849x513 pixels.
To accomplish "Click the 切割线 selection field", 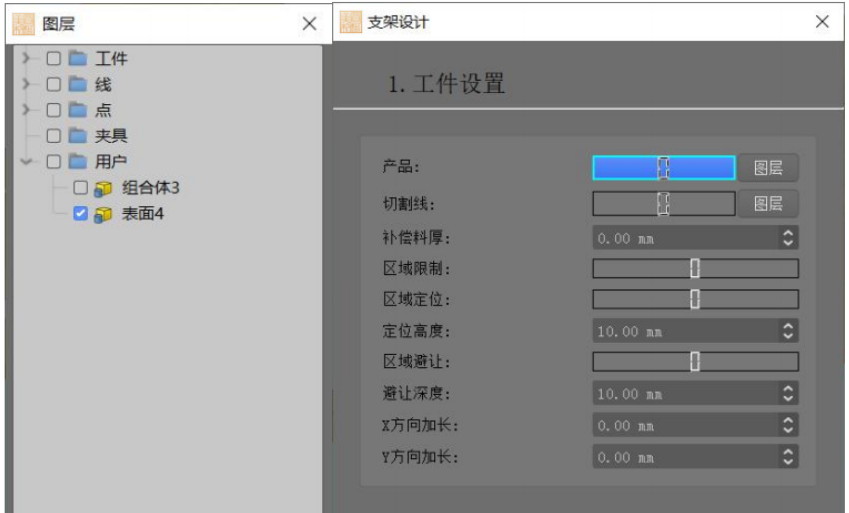I will (664, 204).
